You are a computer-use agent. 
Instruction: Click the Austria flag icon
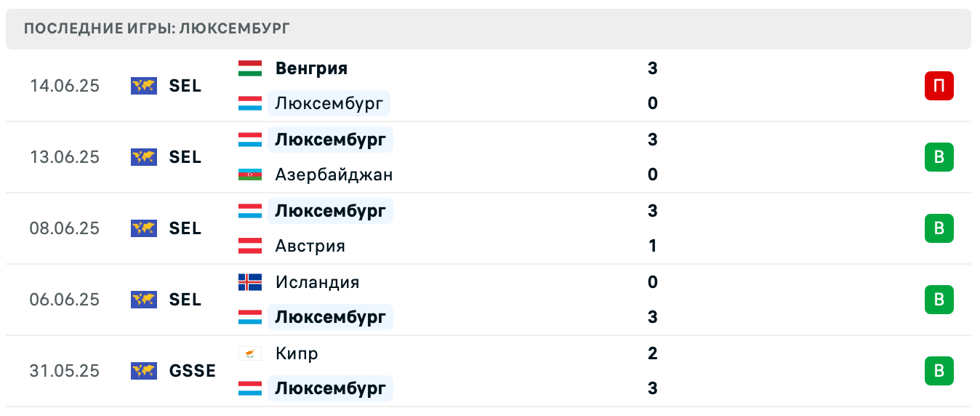[x=249, y=246]
